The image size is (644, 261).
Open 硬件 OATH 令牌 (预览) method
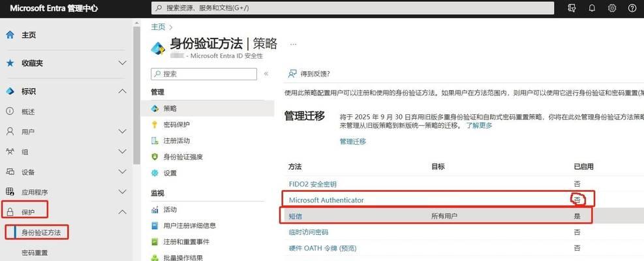(x=322, y=248)
